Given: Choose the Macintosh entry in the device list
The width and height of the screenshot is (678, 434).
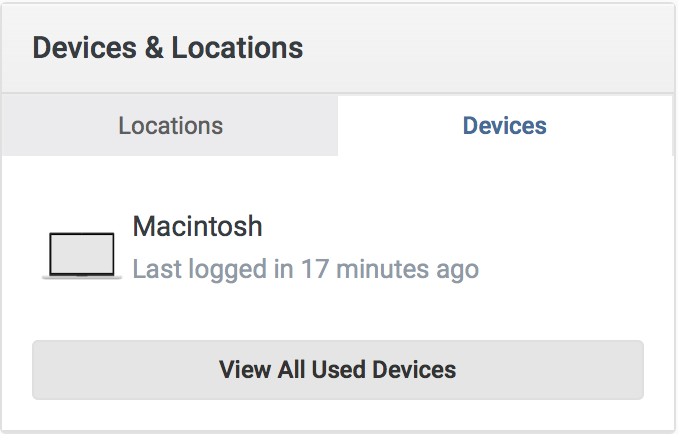Looking at the screenshot, I should (x=197, y=226).
